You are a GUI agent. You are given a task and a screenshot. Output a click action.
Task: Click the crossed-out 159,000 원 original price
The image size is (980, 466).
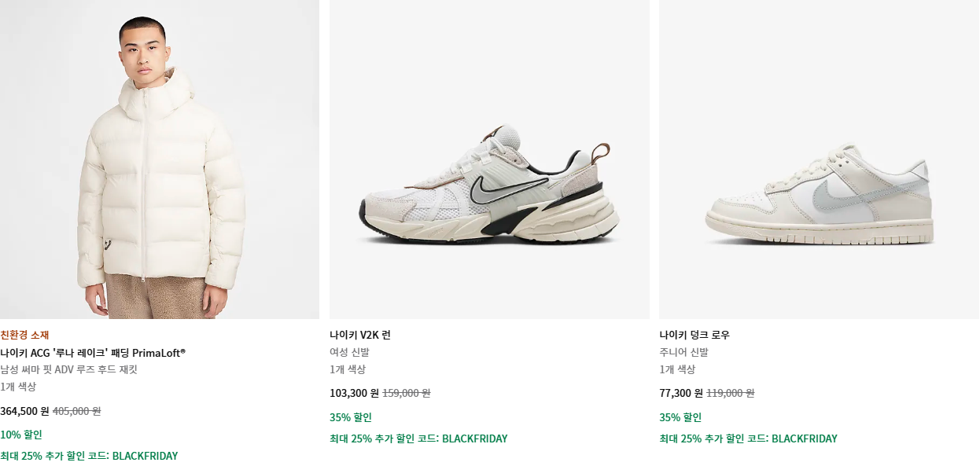click(x=407, y=393)
